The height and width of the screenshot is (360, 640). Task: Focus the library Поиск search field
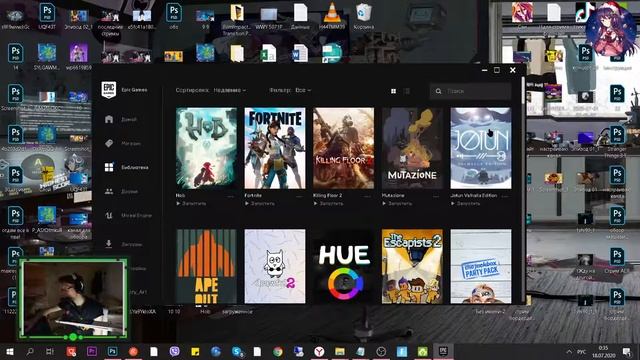470,91
